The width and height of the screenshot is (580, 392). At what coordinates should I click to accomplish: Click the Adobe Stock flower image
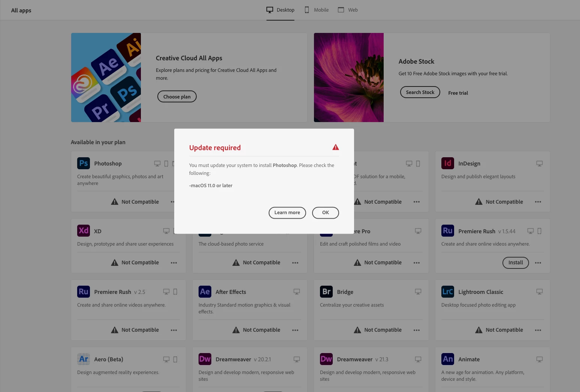pos(349,78)
